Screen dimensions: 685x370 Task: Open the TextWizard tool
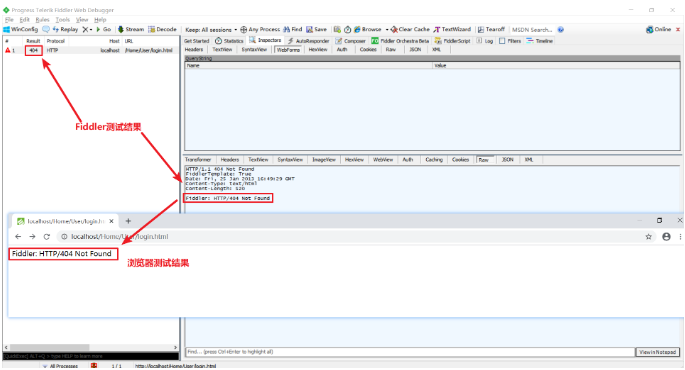[452, 29]
